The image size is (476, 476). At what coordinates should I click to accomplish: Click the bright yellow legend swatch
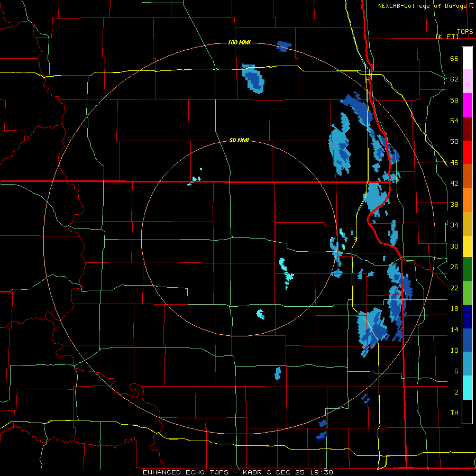click(x=467, y=246)
